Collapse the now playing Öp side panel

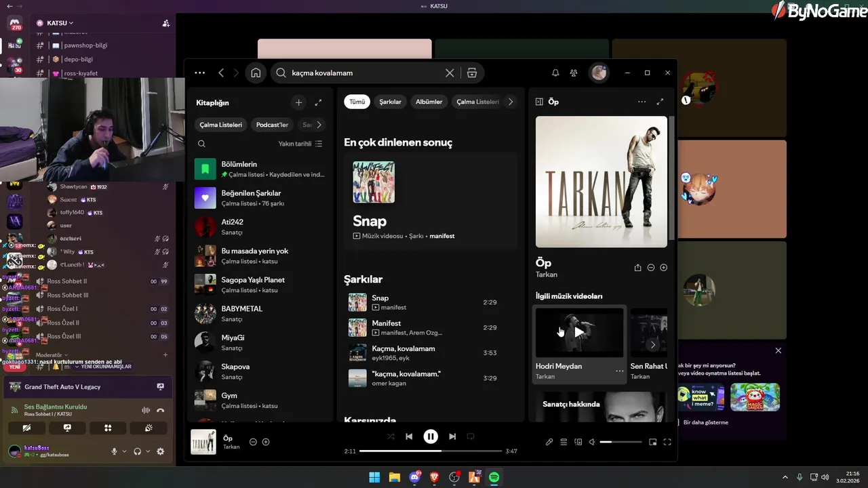click(539, 102)
